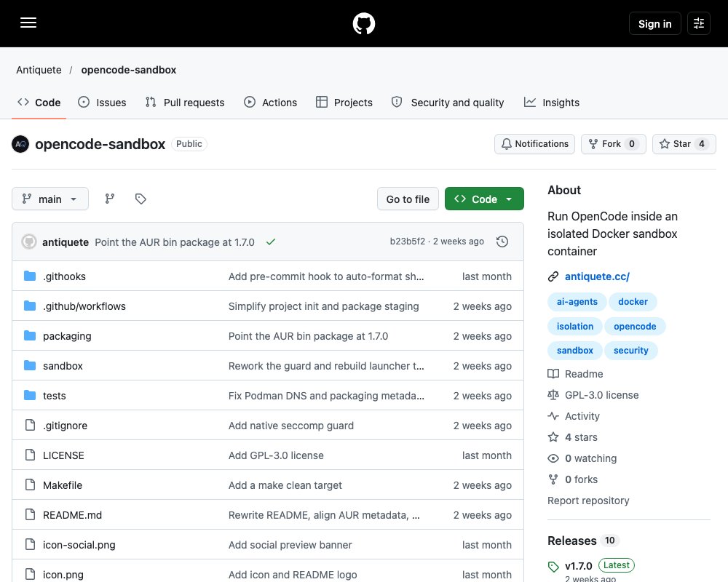Open the README.md file

click(x=72, y=515)
